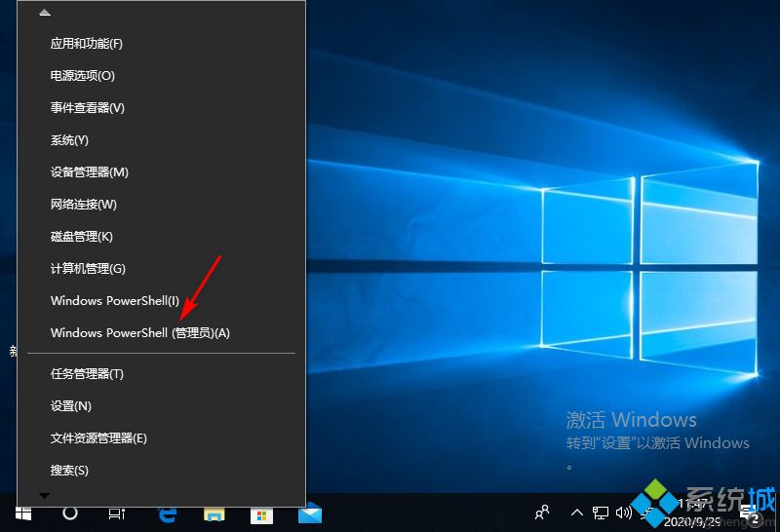Open 任务管理器(T)

click(161, 374)
